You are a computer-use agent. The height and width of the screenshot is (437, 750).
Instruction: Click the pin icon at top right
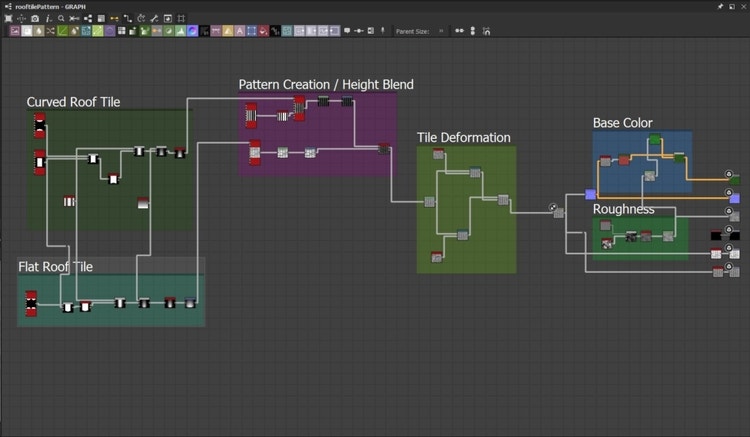pyautogui.click(x=720, y=6)
